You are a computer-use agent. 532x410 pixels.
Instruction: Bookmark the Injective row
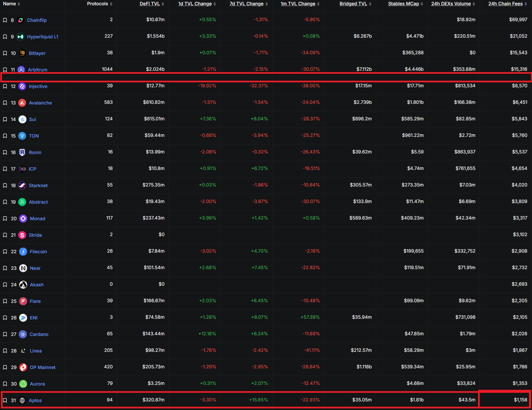click(5, 86)
